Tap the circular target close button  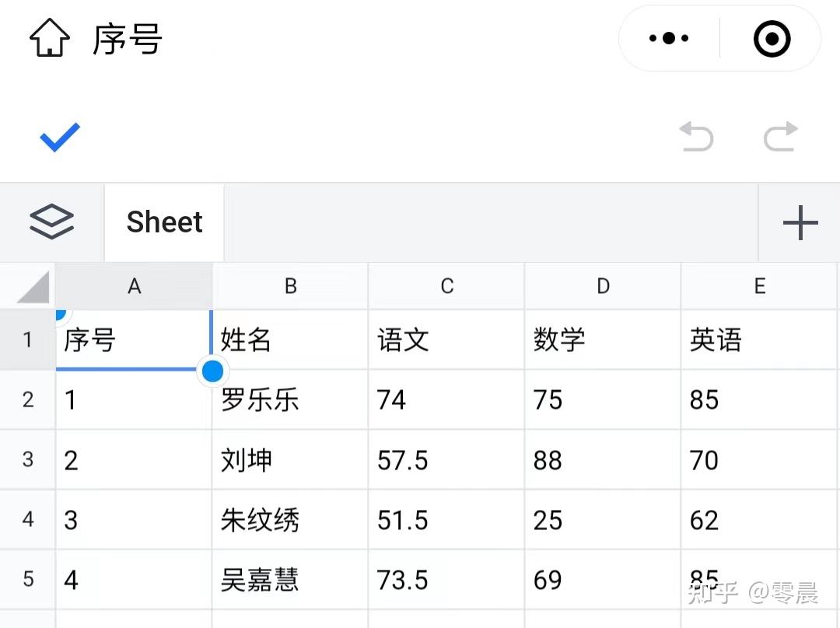click(x=772, y=39)
